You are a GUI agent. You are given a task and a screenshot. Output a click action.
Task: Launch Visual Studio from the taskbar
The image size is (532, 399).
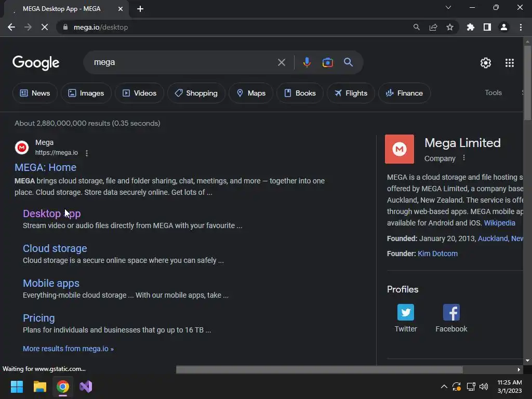pos(86,387)
